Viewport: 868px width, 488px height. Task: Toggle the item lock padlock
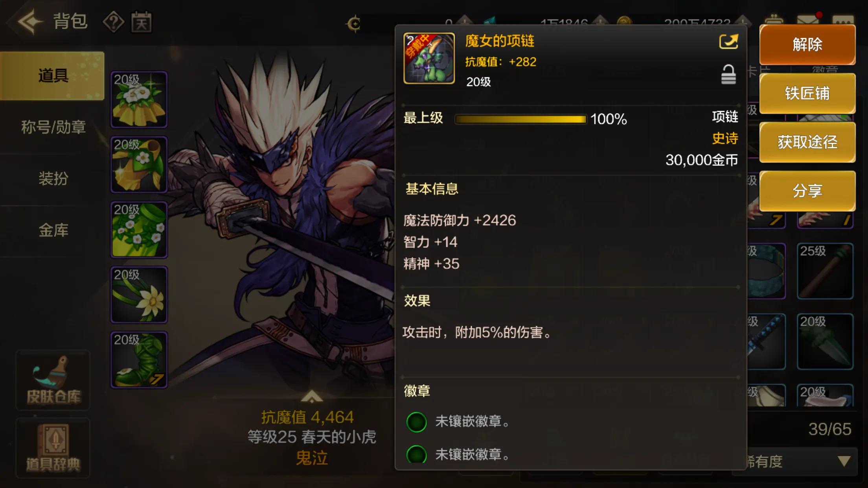[728, 75]
